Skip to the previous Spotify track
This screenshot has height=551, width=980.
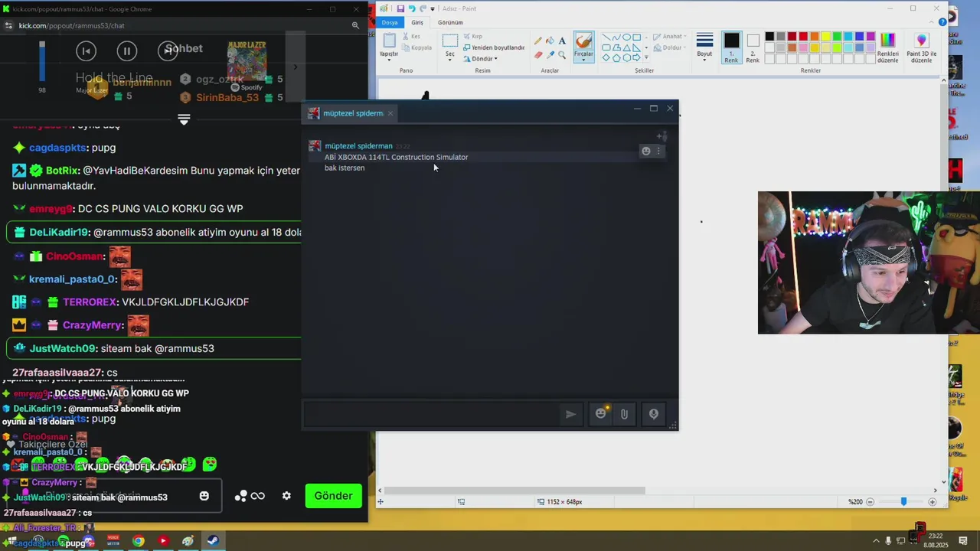tap(86, 51)
